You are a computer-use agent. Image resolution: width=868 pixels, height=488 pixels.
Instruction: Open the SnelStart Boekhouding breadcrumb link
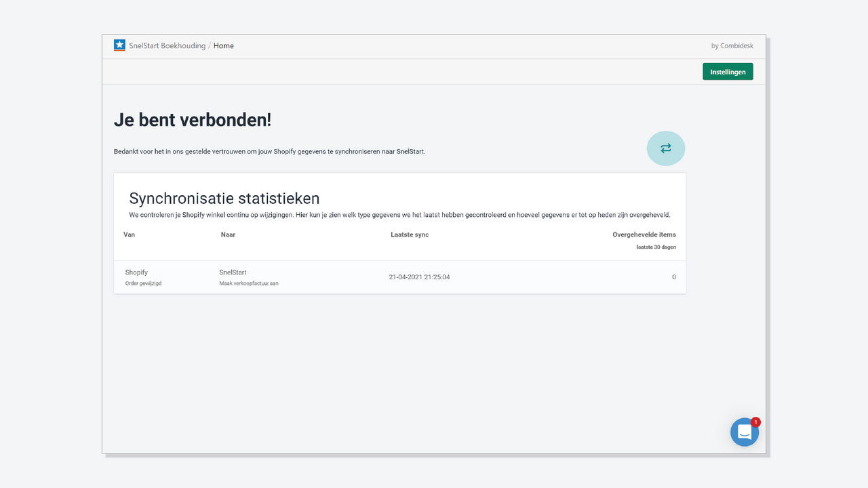(x=167, y=46)
